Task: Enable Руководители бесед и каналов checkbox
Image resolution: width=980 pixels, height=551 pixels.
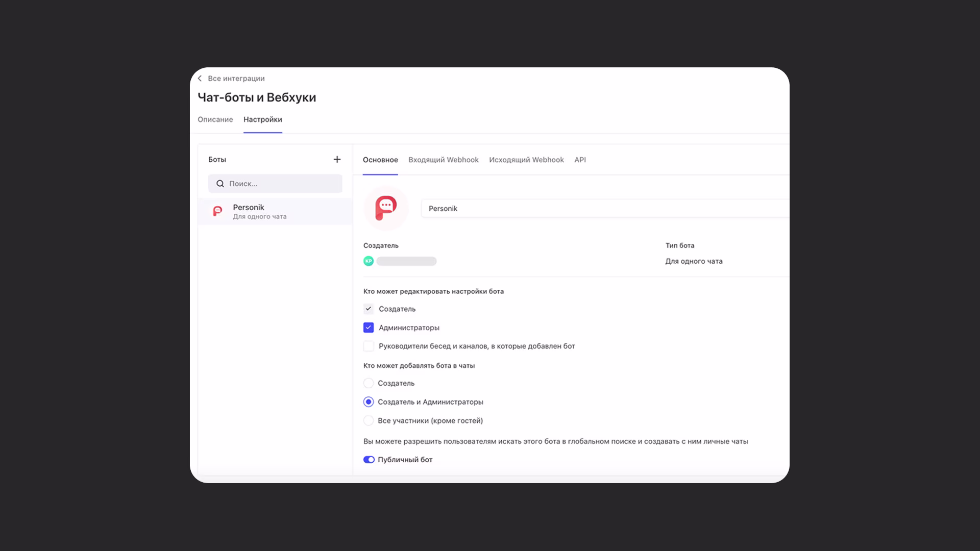Action: coord(369,346)
